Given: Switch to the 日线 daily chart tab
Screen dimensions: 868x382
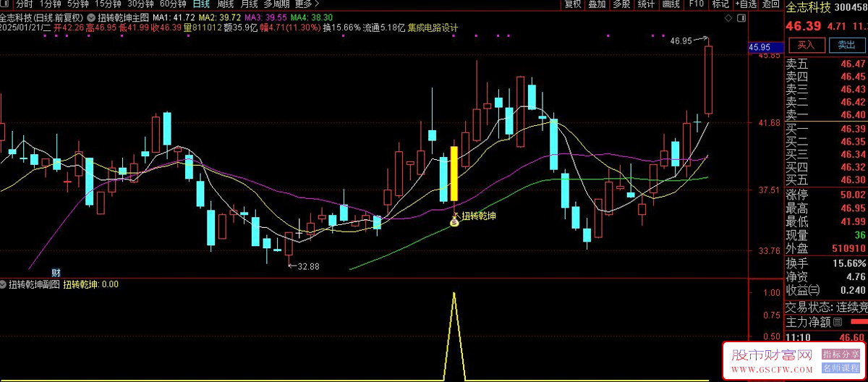Looking at the screenshot, I should coord(201,4).
